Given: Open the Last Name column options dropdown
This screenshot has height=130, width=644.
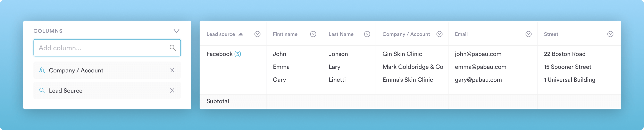Looking at the screenshot, I should coord(367,34).
